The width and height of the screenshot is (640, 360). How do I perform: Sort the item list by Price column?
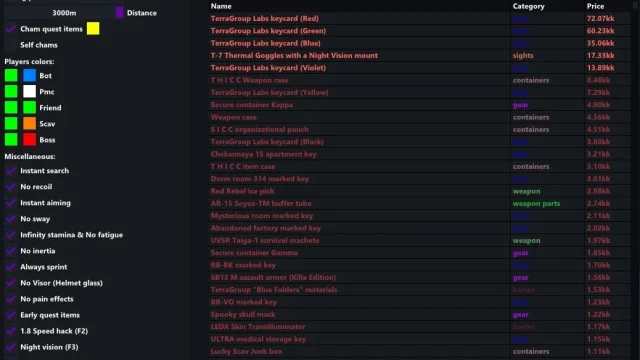[595, 6]
